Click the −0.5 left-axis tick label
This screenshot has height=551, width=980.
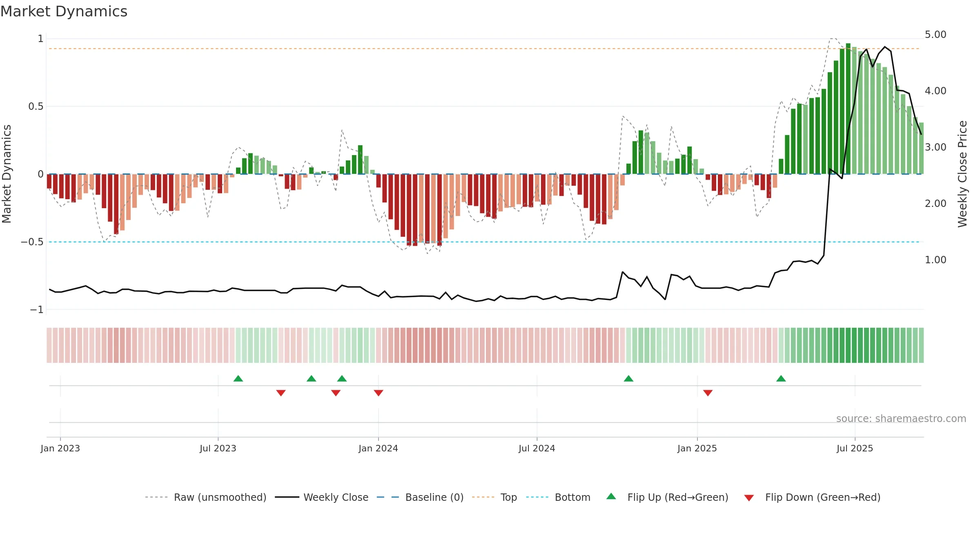[x=32, y=242]
